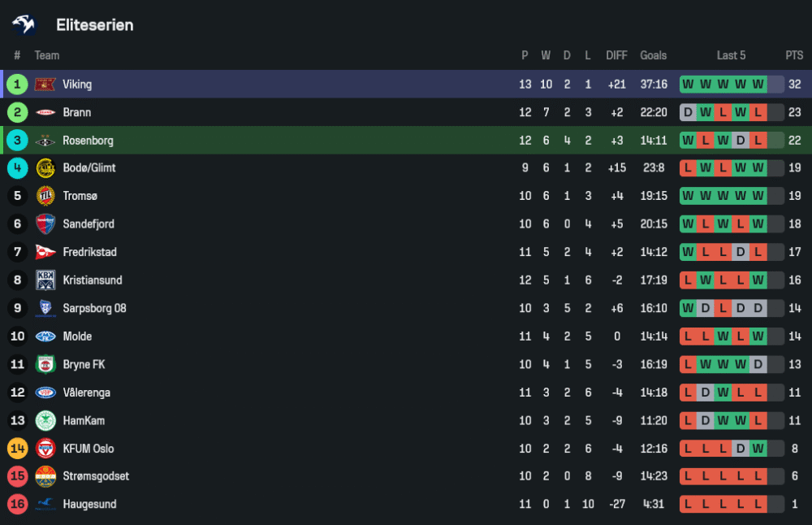812x525 pixels.
Task: Click the Last 5 column header
Action: click(x=731, y=55)
